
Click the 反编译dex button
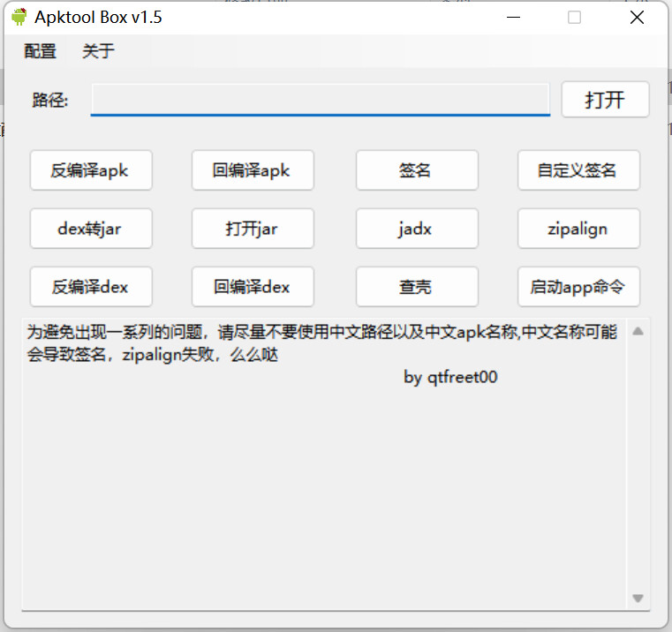point(91,287)
